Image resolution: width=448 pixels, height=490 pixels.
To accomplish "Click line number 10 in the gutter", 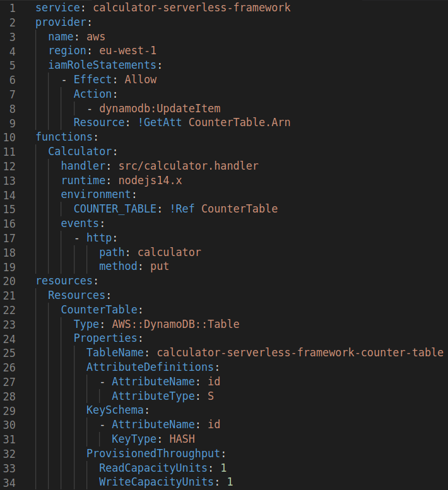I will click(9, 137).
